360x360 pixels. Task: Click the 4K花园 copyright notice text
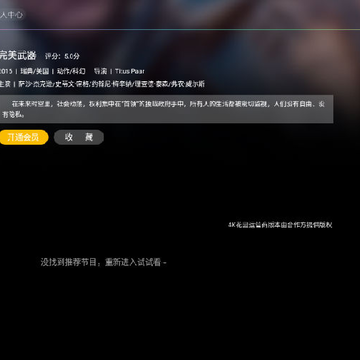click(280, 225)
